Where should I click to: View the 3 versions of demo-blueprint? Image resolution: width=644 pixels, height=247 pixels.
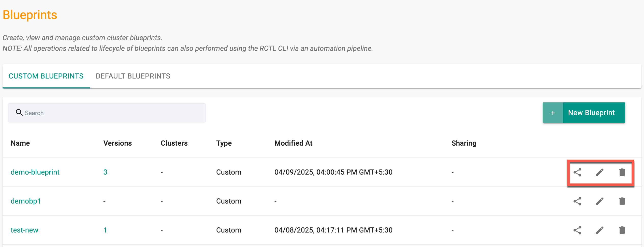105,172
